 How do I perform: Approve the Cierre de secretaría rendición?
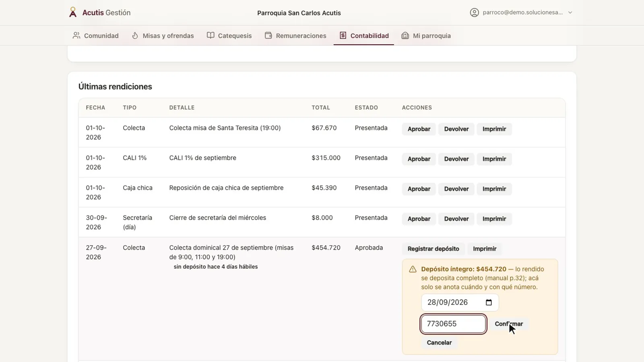tap(419, 219)
